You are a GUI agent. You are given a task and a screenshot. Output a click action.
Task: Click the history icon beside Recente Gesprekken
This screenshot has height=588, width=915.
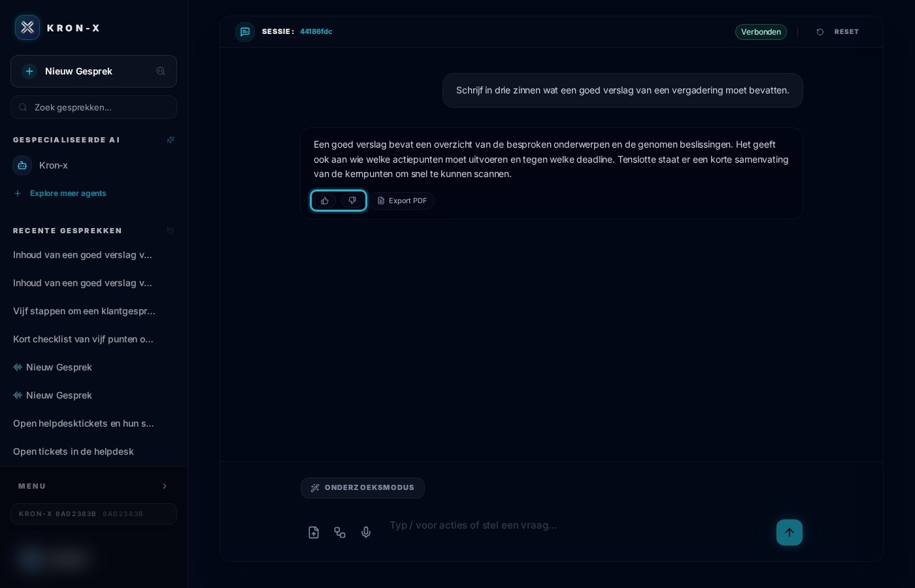point(171,231)
